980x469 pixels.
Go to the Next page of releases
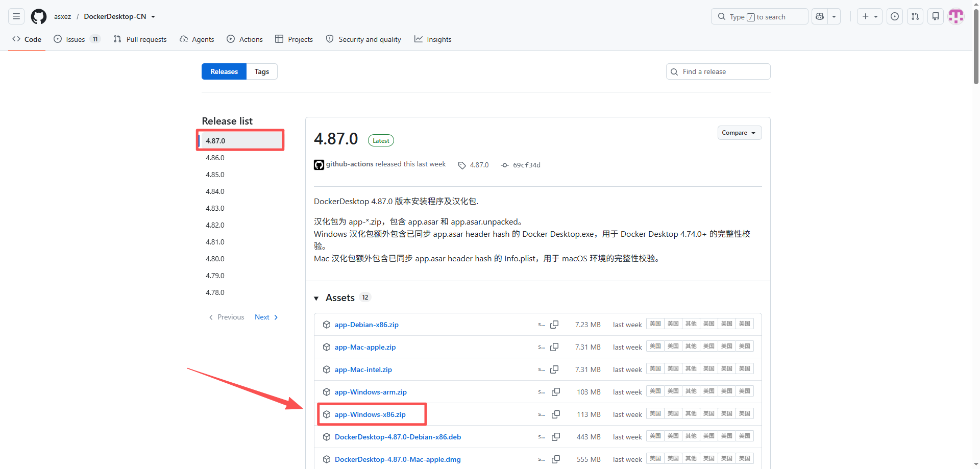click(266, 317)
